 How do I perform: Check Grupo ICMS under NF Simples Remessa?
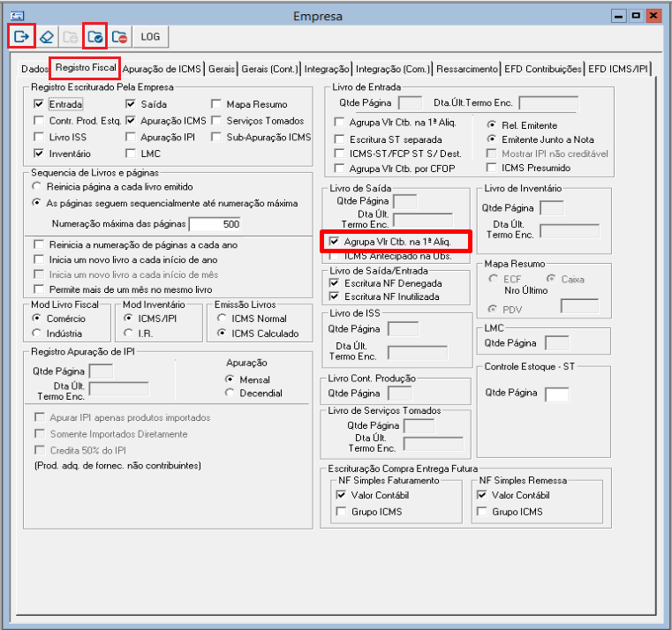[482, 512]
